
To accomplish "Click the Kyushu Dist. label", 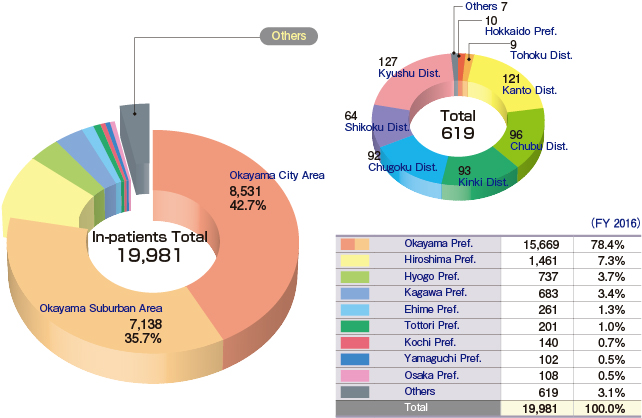I will pos(409,73).
